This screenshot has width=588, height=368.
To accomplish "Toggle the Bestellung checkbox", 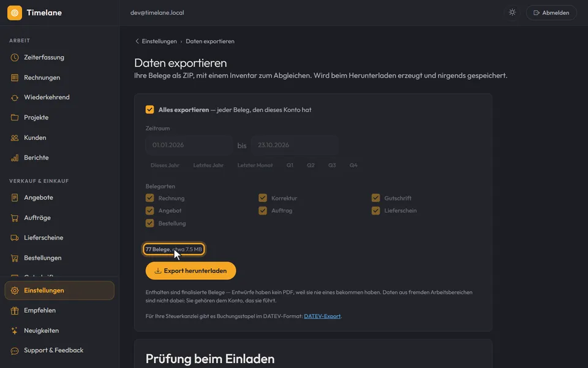I will tap(149, 223).
